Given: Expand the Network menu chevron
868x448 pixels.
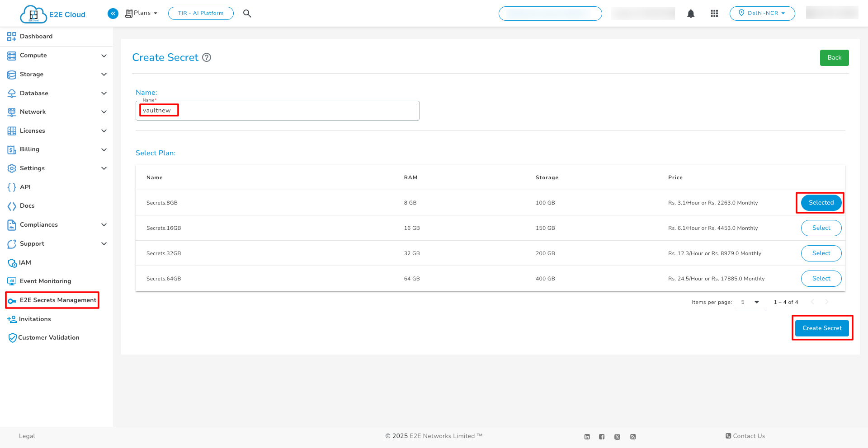Looking at the screenshot, I should point(104,112).
